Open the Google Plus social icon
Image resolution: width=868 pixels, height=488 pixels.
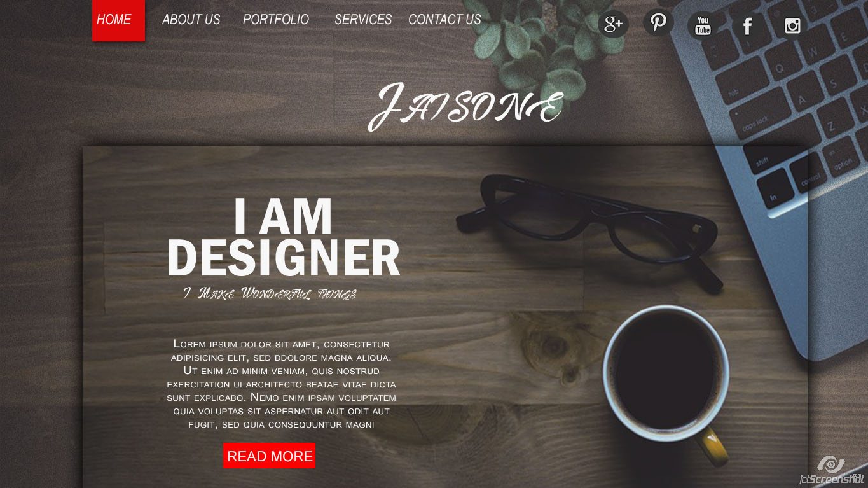[x=613, y=25]
